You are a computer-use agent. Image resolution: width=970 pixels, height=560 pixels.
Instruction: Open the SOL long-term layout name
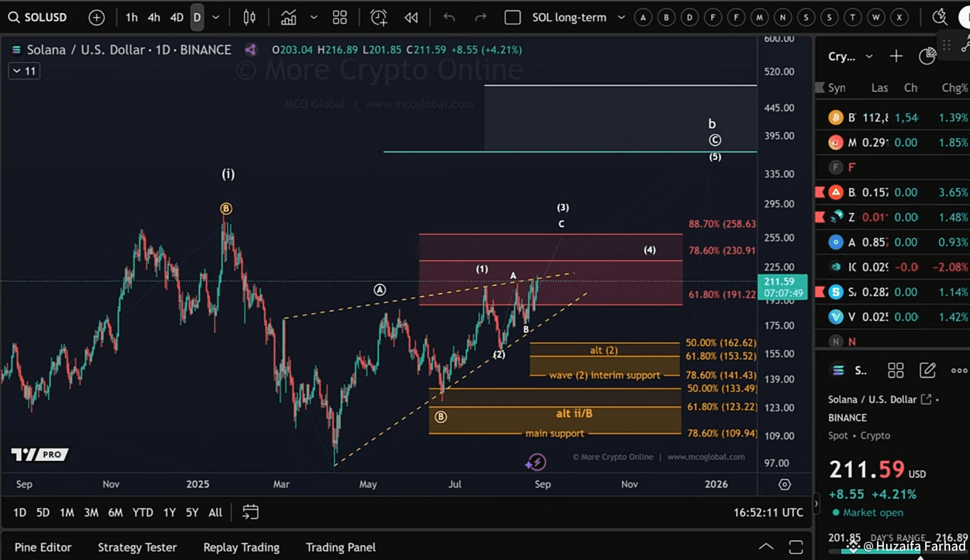569,18
